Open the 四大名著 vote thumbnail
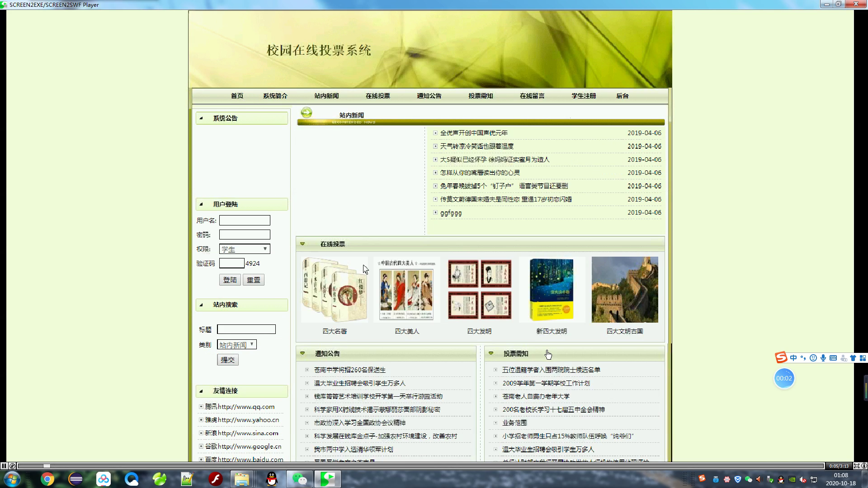Image resolution: width=868 pixels, height=488 pixels. tap(335, 290)
